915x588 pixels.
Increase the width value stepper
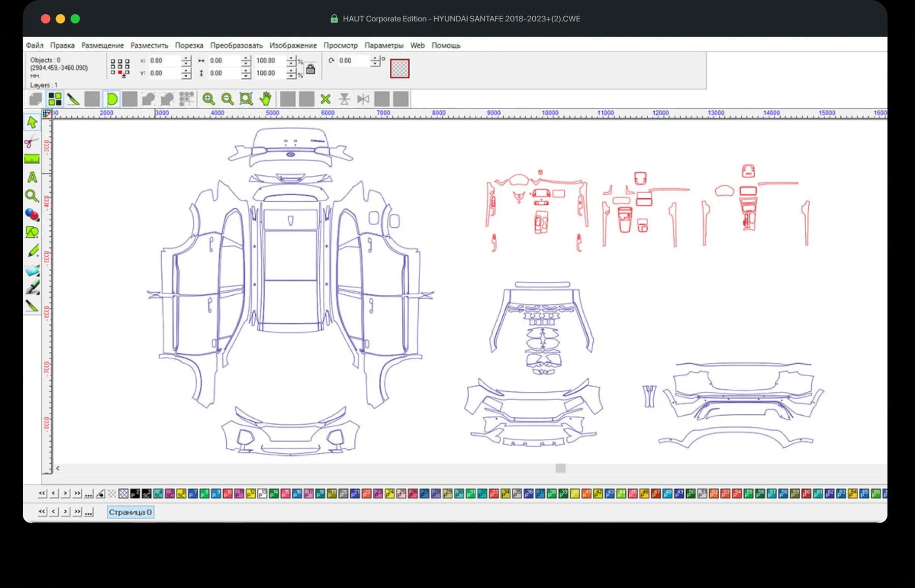coord(246,58)
